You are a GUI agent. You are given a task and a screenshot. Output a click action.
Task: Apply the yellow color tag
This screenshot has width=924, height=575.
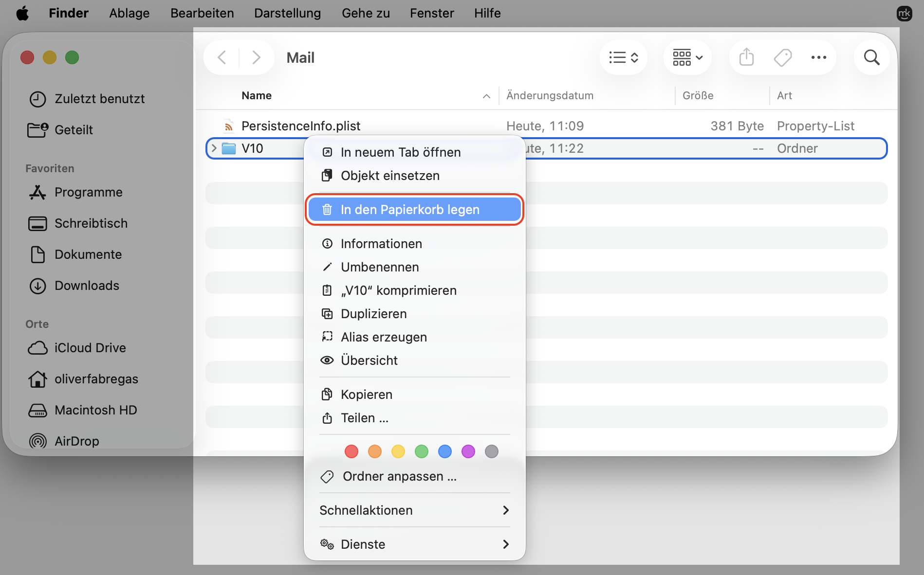398,451
